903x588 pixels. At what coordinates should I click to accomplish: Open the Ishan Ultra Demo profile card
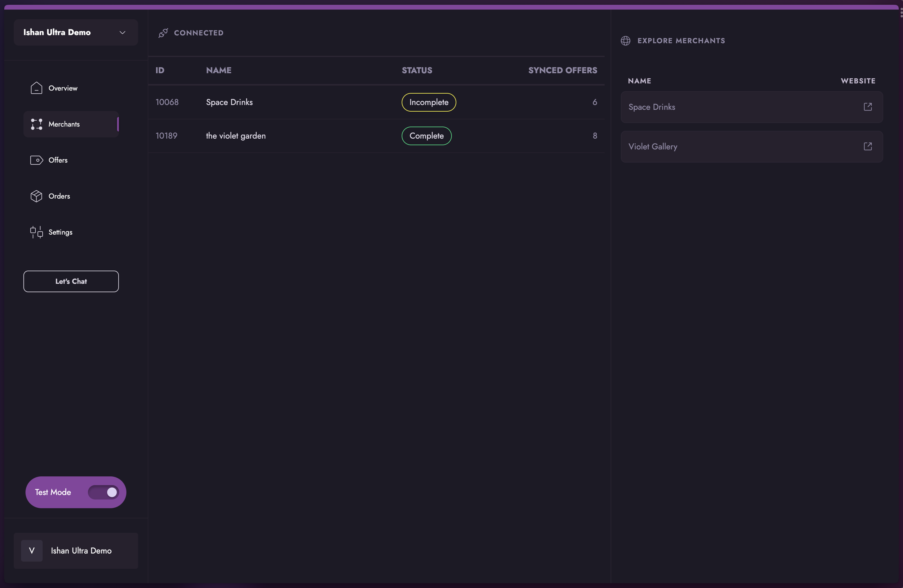[76, 550]
